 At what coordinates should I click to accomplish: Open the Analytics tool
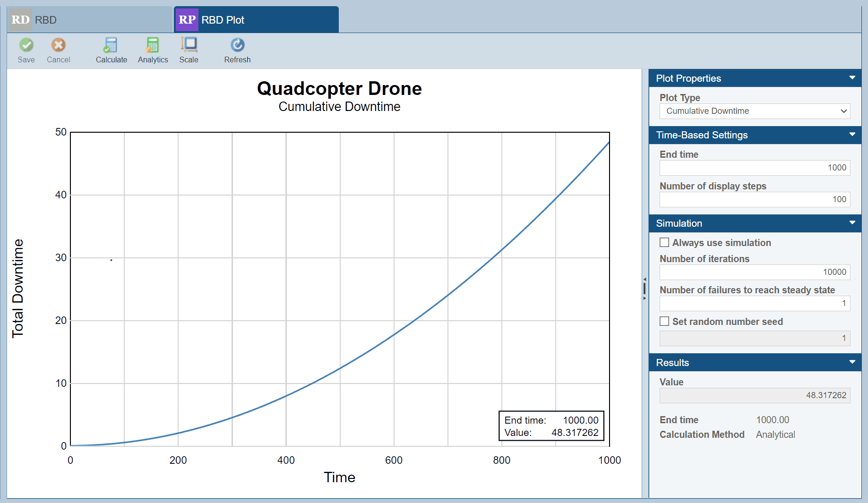coord(153,45)
